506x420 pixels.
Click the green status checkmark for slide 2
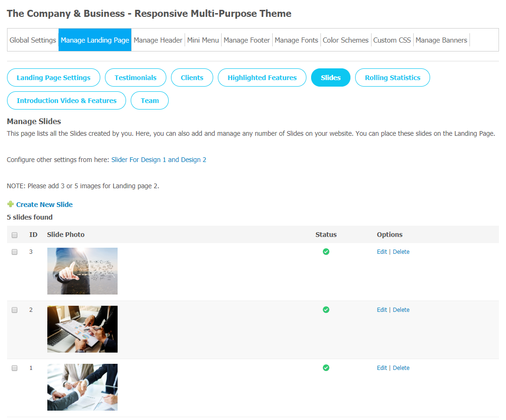326,309
